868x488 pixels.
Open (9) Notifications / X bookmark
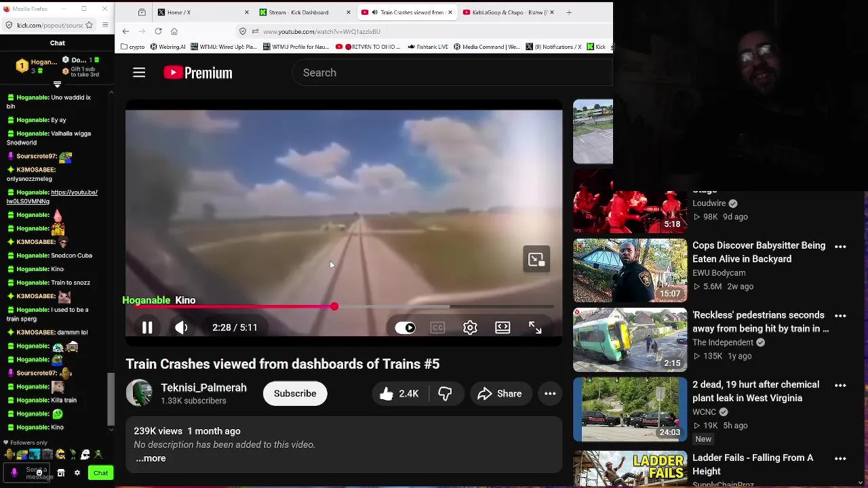tap(553, 47)
